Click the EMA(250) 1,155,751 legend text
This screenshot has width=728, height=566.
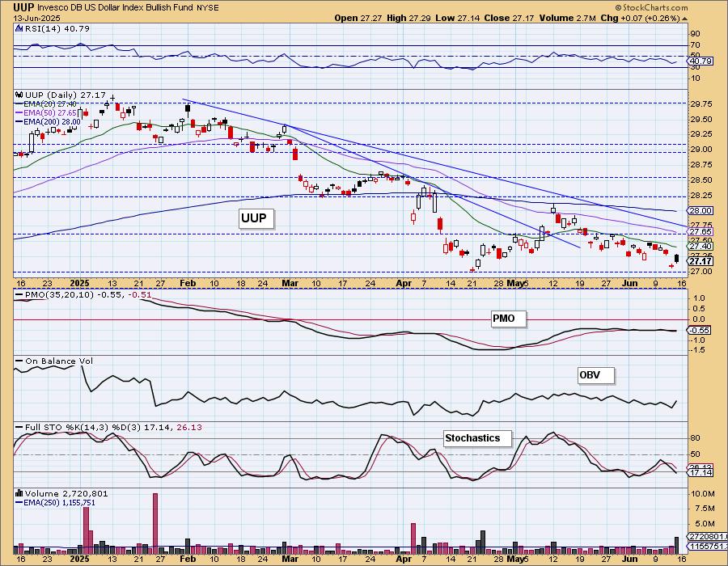(59, 502)
